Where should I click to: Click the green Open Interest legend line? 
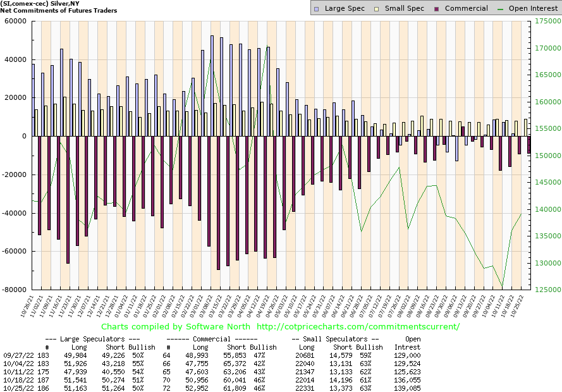[503, 8]
